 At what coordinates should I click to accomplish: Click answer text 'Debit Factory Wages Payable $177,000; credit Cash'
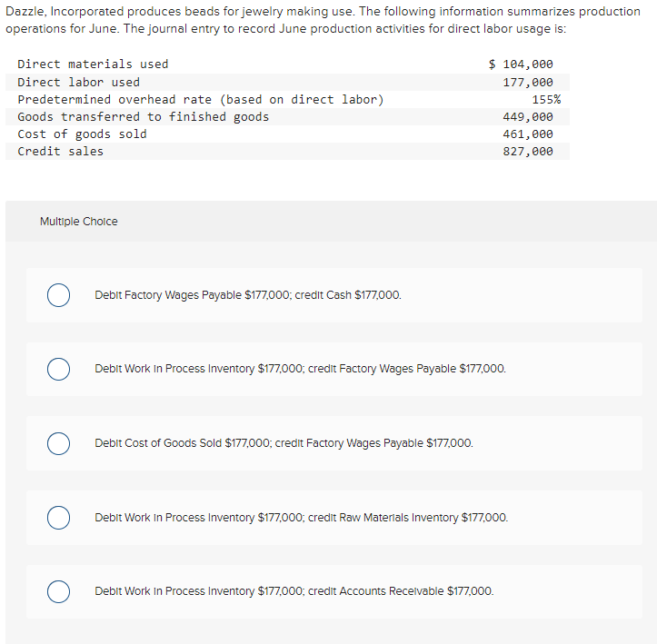pyautogui.click(x=248, y=295)
